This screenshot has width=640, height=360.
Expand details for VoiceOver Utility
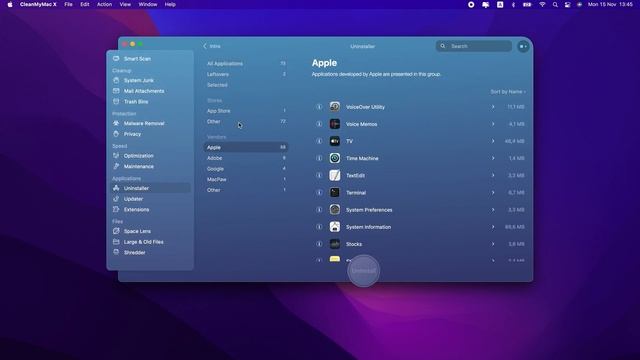[493, 107]
